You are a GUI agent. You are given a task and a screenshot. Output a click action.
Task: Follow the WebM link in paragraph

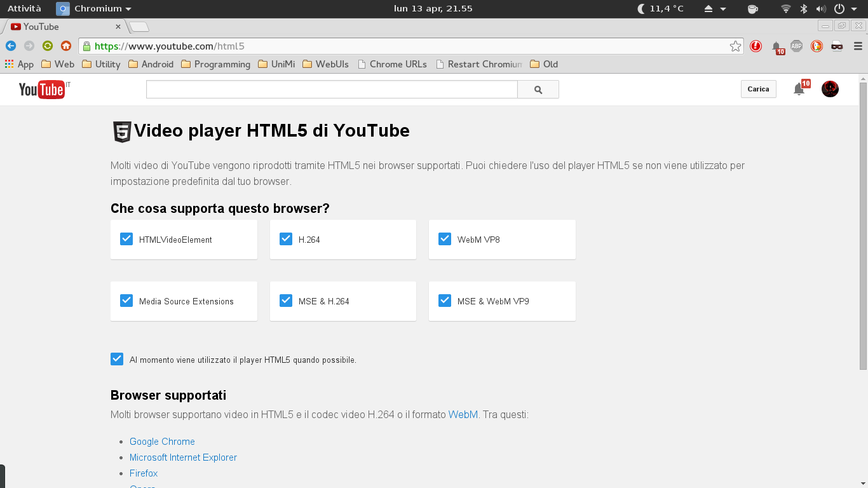coord(463,414)
